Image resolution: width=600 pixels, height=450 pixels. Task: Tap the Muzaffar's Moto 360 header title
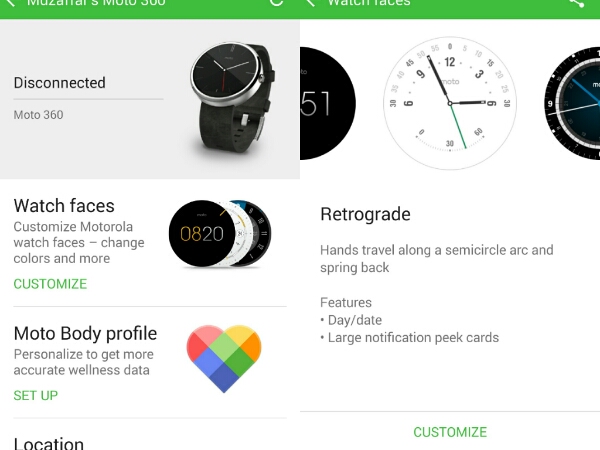pyautogui.click(x=96, y=3)
